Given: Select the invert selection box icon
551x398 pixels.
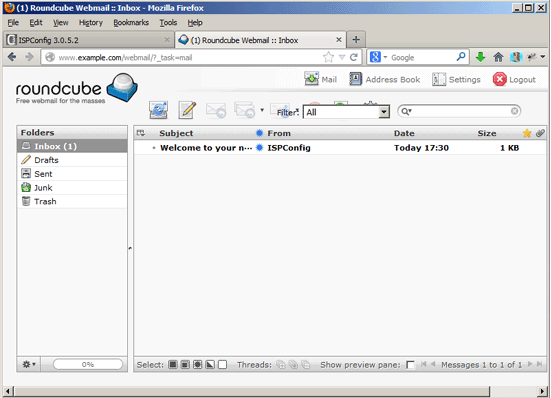Looking at the screenshot, I should pos(210,365).
